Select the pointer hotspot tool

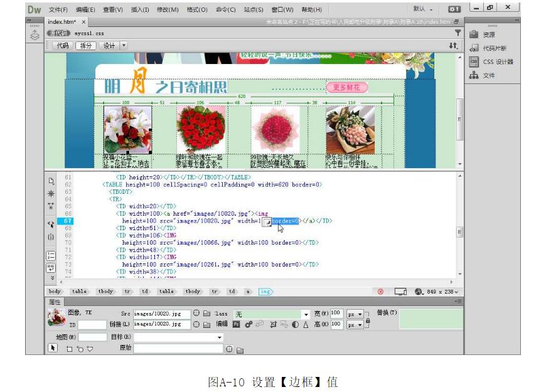53,349
